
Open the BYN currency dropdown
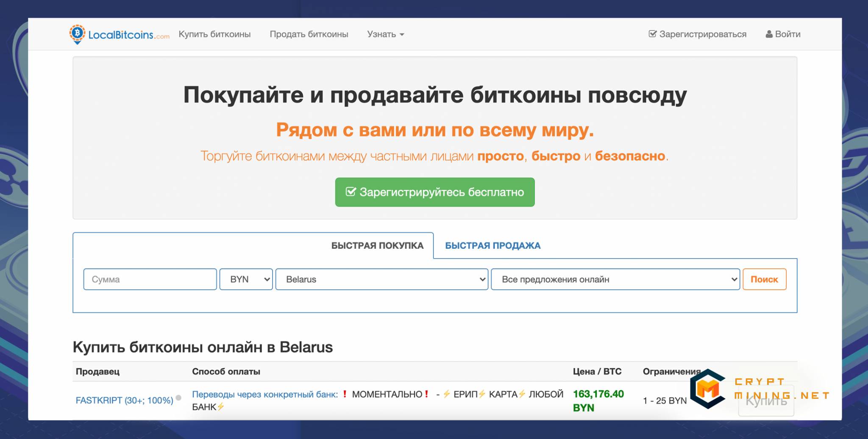(x=246, y=279)
